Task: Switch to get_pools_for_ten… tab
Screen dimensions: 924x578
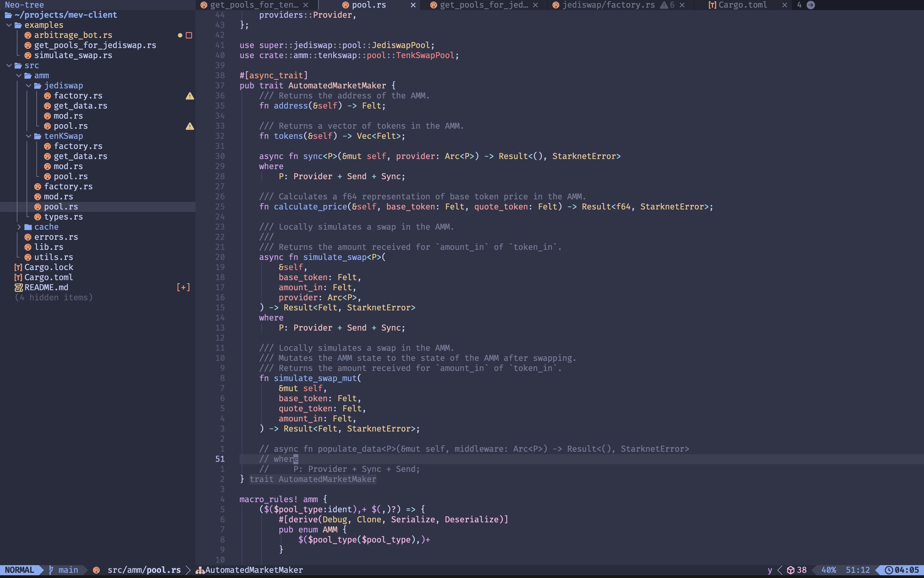Action: 254,5
